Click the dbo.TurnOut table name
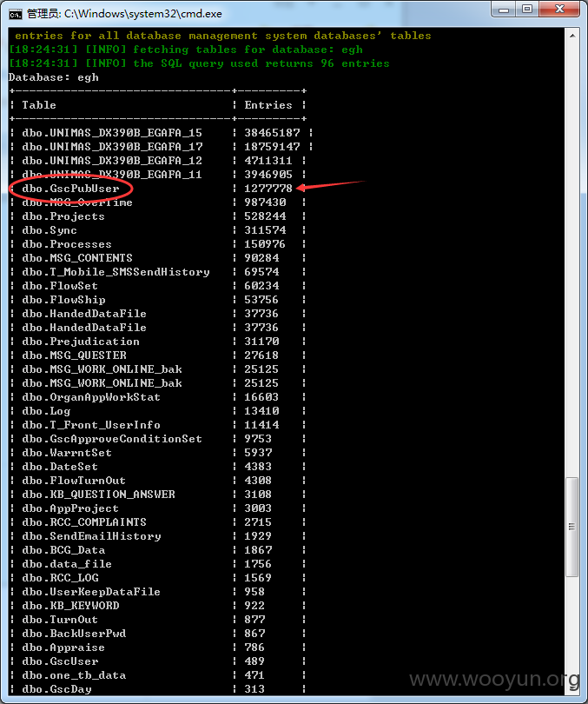588x704 pixels. [x=60, y=620]
